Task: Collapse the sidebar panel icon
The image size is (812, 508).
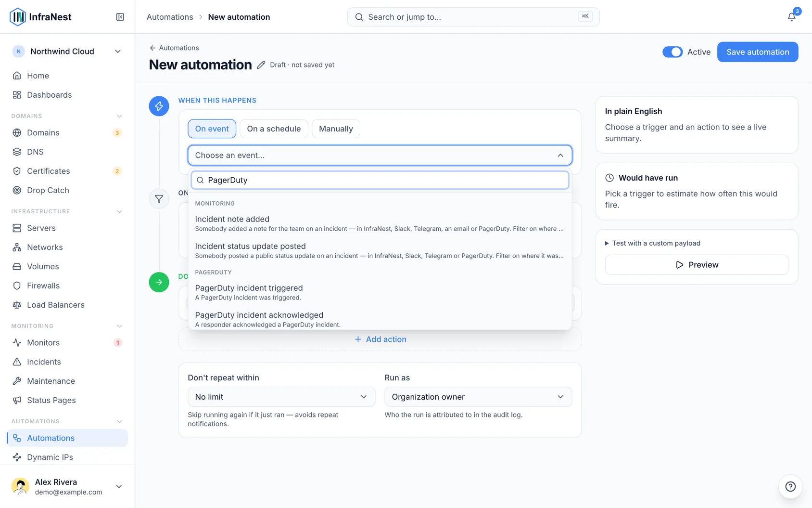Action: coord(120,17)
